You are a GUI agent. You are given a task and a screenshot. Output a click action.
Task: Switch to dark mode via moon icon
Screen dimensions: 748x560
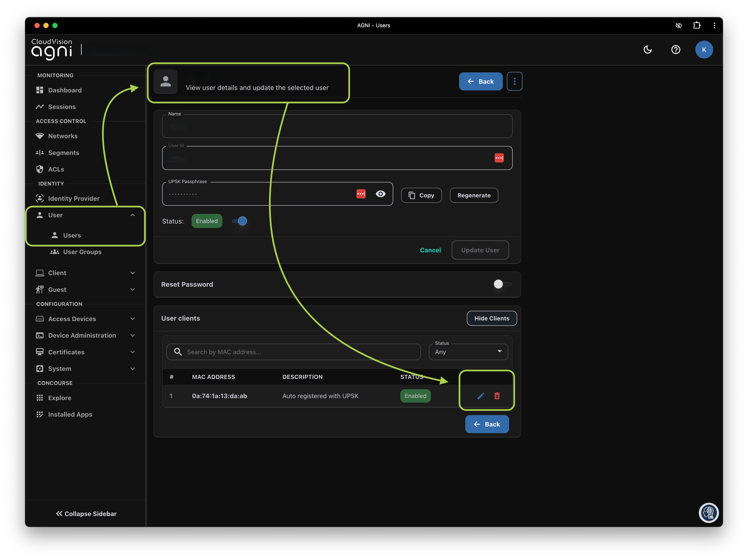(x=647, y=50)
